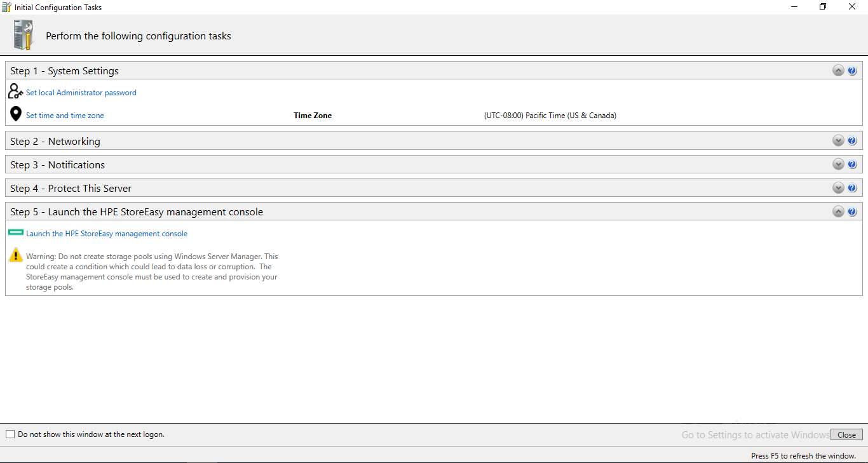
Task: Enable do not show window at next logon
Action: pos(10,434)
